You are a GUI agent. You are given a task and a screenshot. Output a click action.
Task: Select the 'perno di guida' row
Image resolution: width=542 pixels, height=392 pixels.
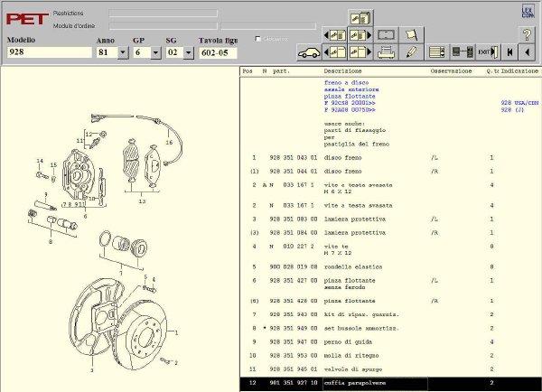pyautogui.click(x=390, y=342)
